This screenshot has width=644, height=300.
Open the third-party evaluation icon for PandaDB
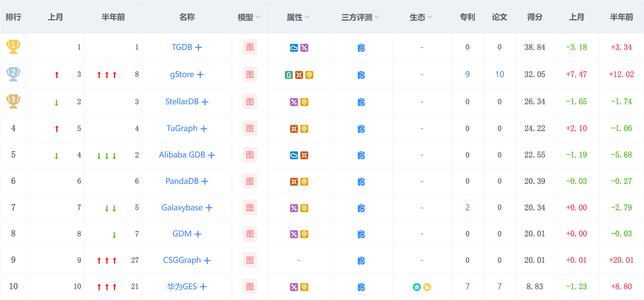361,182
